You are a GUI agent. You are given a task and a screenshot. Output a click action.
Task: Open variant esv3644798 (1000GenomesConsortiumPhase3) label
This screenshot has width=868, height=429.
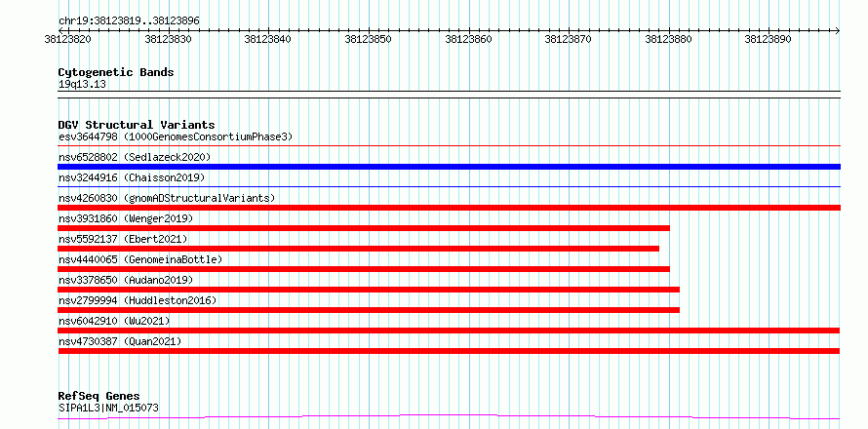pyautogui.click(x=176, y=136)
